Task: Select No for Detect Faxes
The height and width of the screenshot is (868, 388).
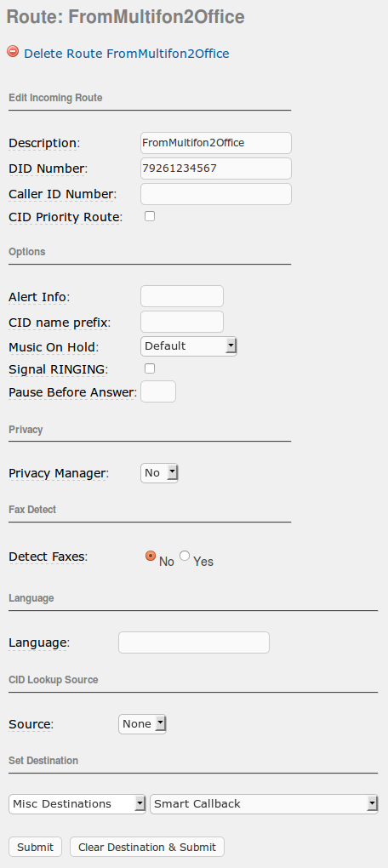Action: tap(150, 556)
